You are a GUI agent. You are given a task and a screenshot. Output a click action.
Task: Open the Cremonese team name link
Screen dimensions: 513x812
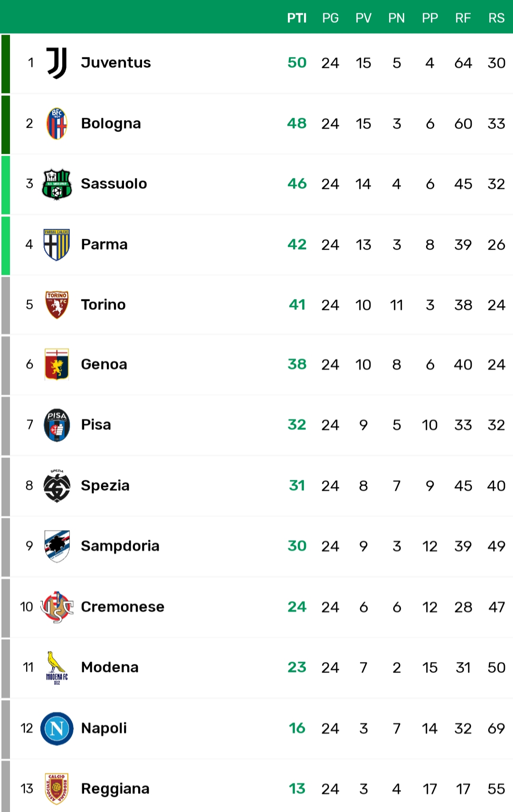[123, 607]
